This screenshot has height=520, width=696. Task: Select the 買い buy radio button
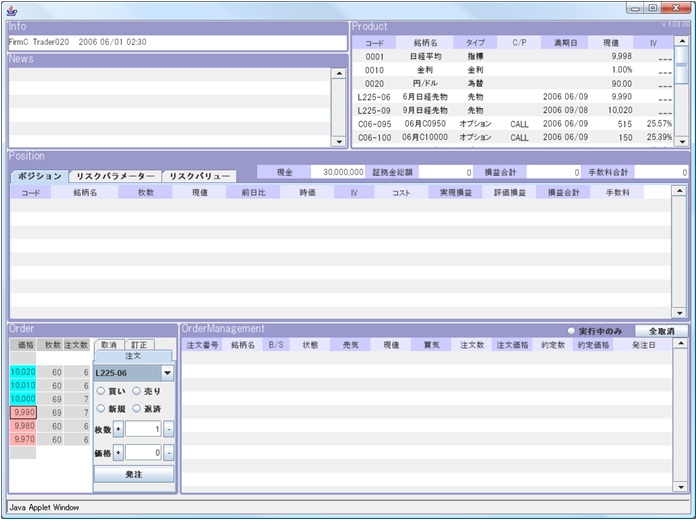pyautogui.click(x=101, y=391)
